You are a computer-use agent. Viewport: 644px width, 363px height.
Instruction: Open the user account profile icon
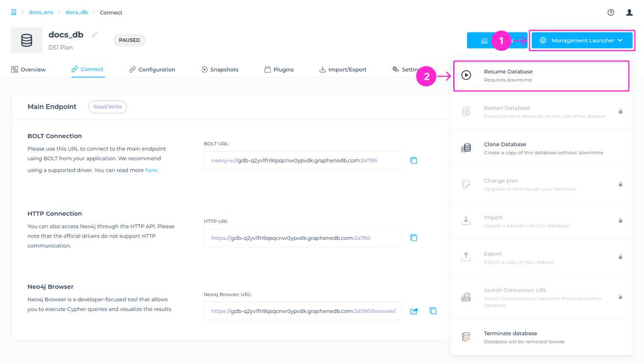[629, 12]
